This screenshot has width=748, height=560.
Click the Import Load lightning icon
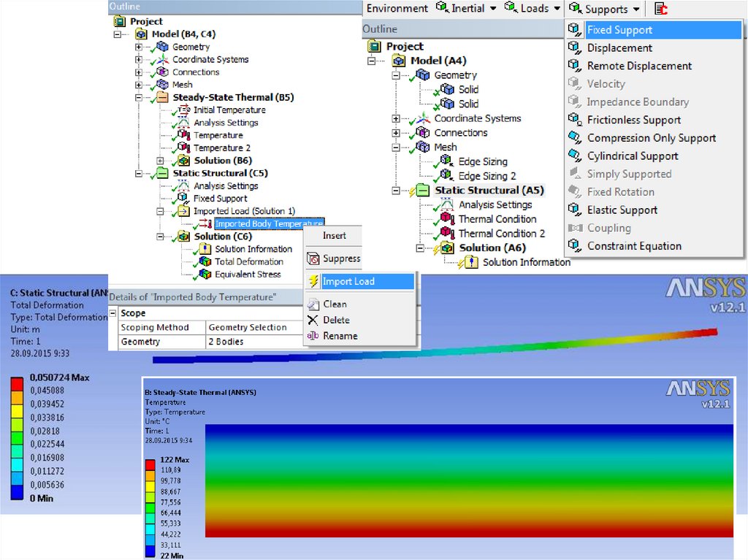(313, 282)
